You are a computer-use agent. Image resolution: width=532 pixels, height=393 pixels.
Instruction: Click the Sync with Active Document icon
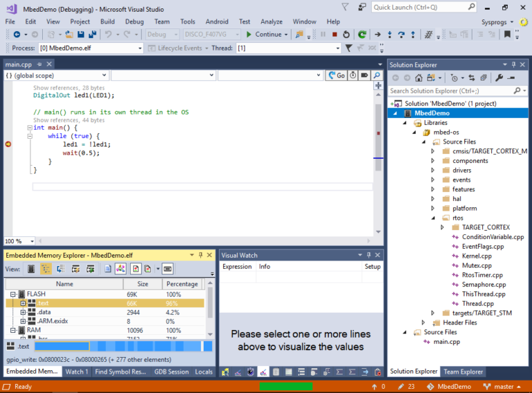[x=472, y=78]
